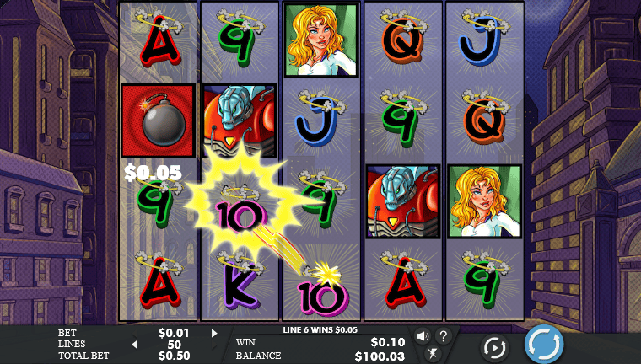Click the blonde woman symbol on reel five

click(485, 201)
